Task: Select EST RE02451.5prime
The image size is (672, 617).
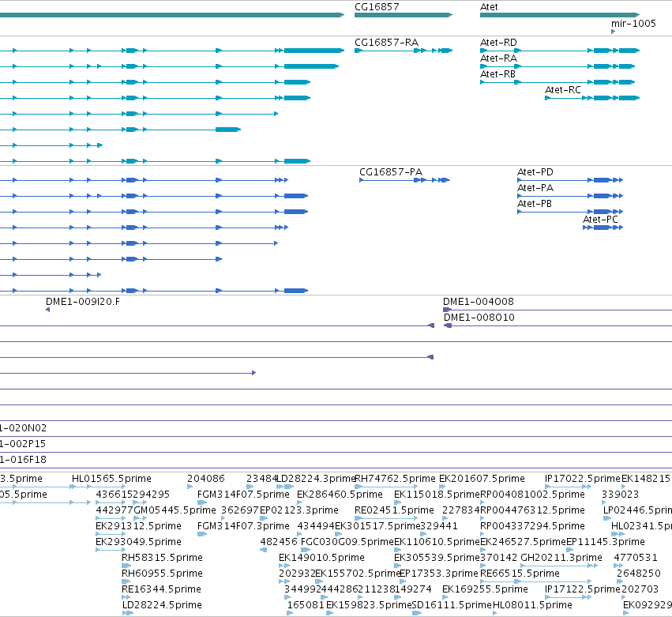Action: click(x=394, y=510)
